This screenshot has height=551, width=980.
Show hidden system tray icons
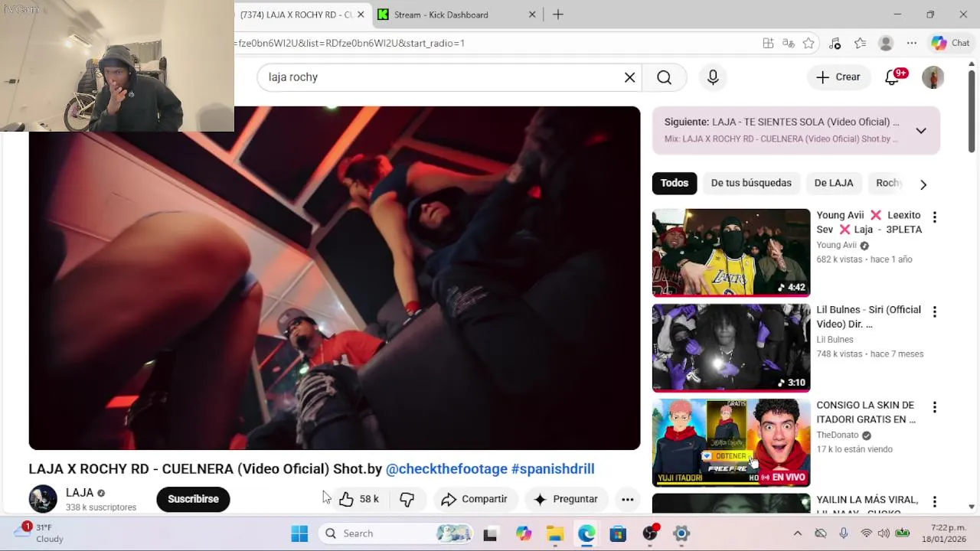click(x=797, y=533)
